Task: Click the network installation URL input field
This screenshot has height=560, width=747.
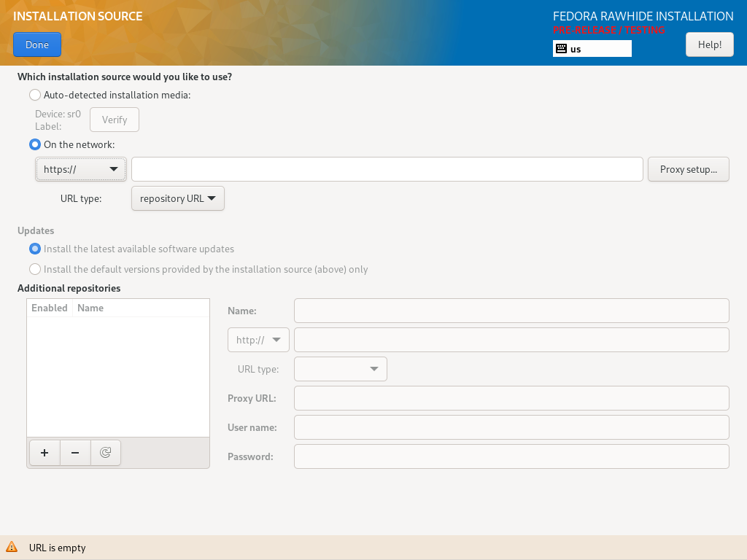Action: click(x=387, y=169)
